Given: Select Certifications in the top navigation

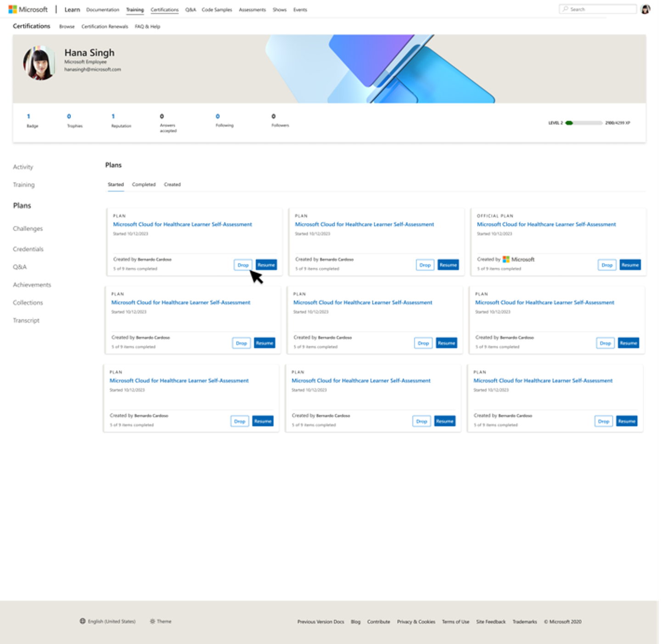Looking at the screenshot, I should [x=164, y=9].
